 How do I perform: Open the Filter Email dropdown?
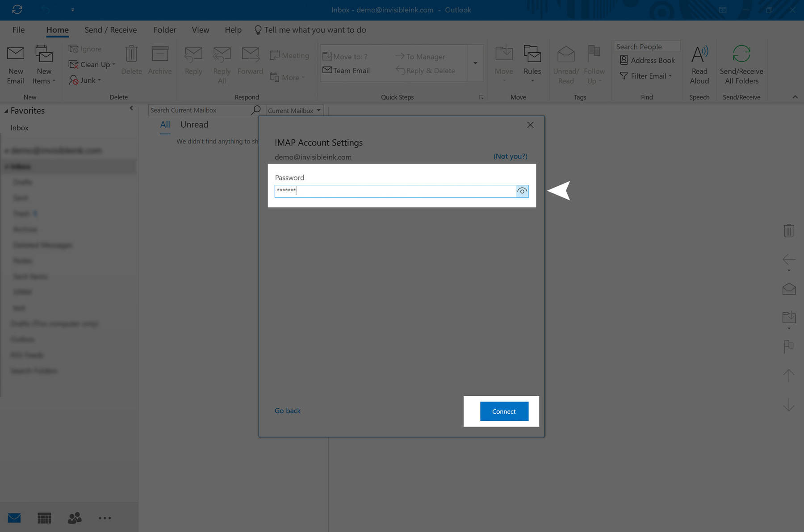coord(646,76)
